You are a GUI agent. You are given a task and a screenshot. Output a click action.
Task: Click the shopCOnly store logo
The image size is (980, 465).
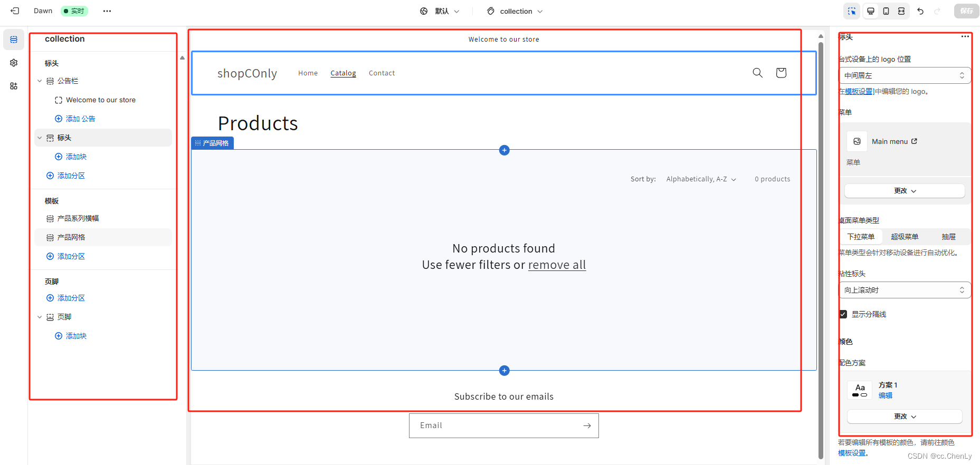247,73
